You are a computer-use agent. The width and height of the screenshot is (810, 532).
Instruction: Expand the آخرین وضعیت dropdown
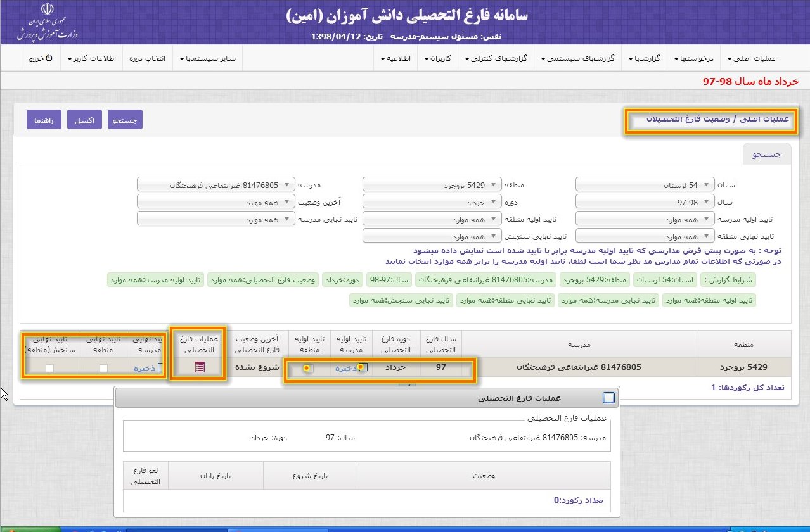pyautogui.click(x=216, y=202)
